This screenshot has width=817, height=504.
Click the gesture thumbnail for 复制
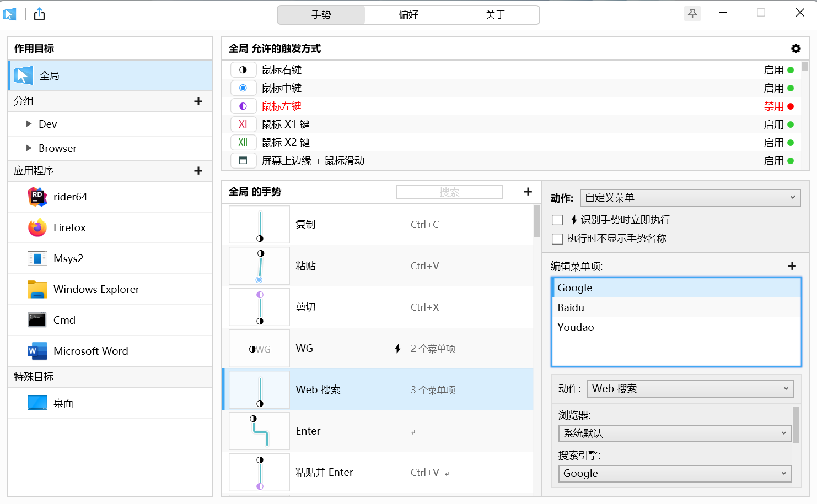[x=259, y=225]
